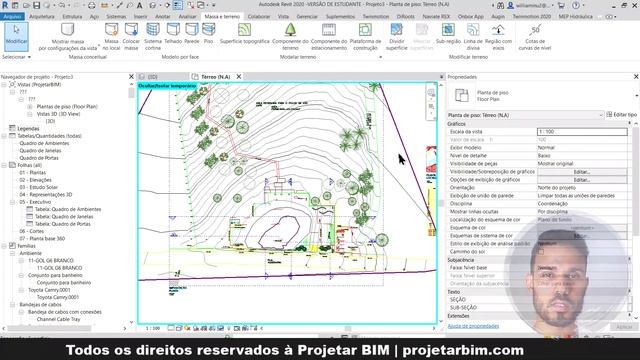Open the Revit home R logo menu
Image resolution: width=640 pixels, height=360 pixels.
[x=5, y=5]
